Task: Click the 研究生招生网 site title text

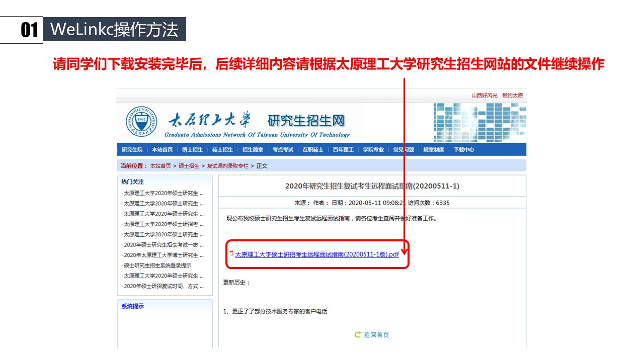Action: coord(306,121)
